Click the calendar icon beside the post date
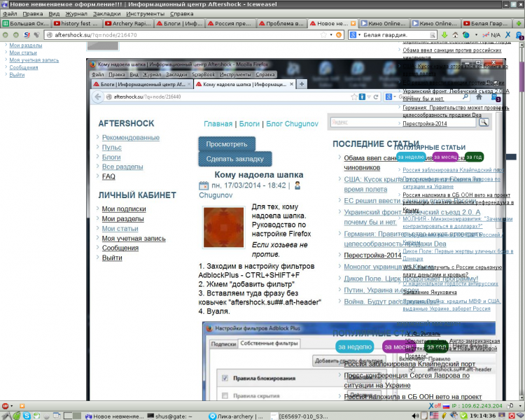 pos(203,186)
